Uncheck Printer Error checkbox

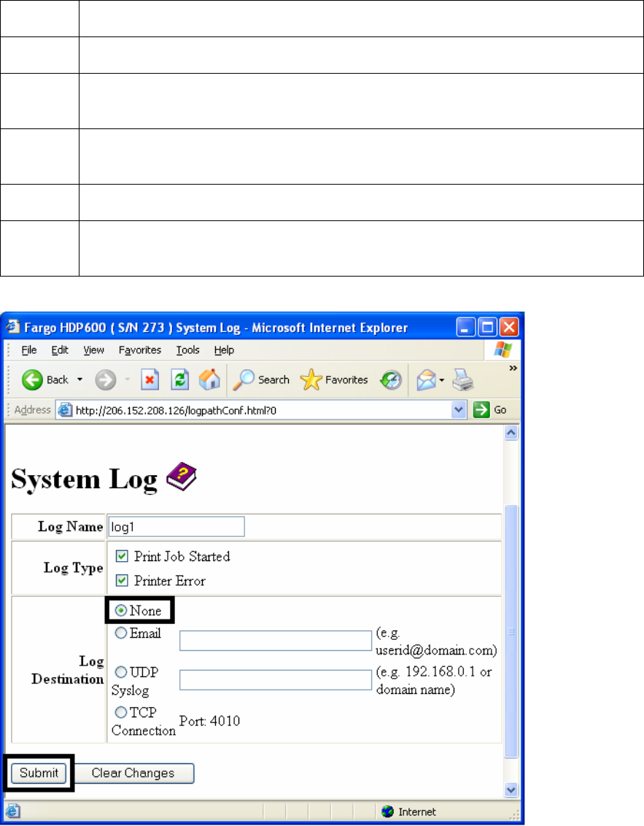(122, 581)
